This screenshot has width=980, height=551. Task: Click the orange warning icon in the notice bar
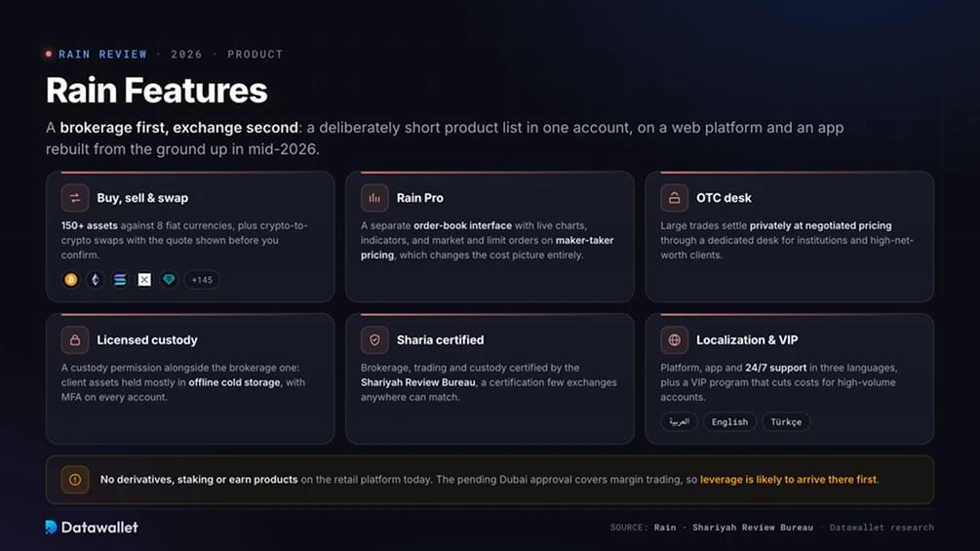point(75,480)
